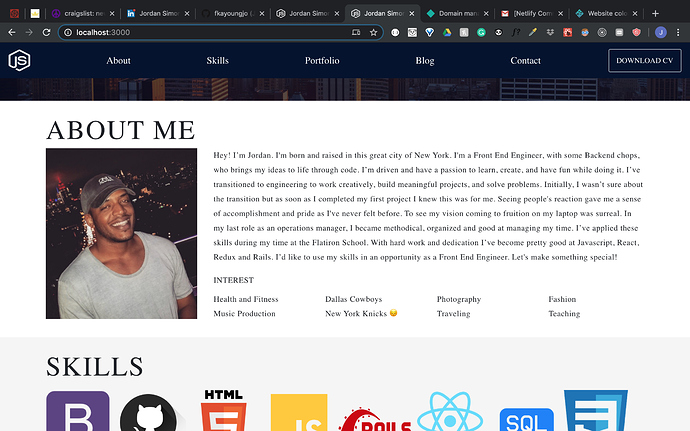
Task: Switch to the Netlify Gmail tab
Action: click(x=532, y=14)
